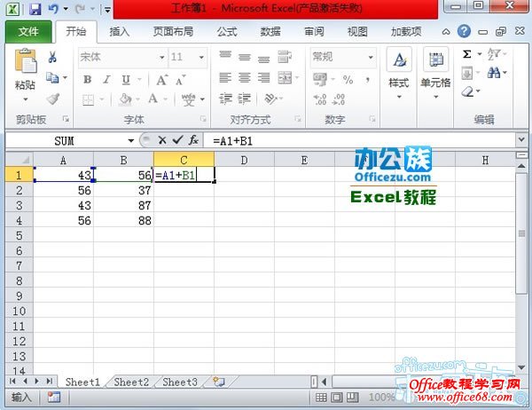Increase decimal places
Image resolution: width=532 pixels, height=410 pixels.
coord(320,99)
